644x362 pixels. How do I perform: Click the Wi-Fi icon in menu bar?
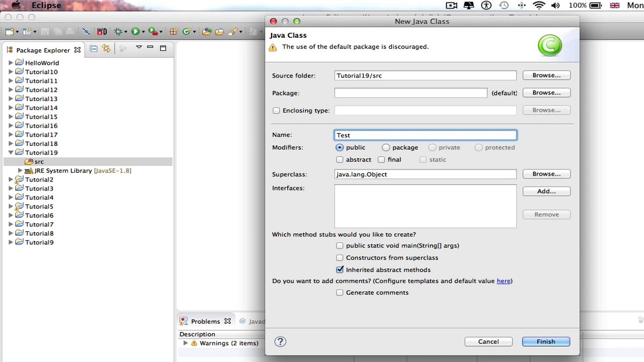point(539,6)
